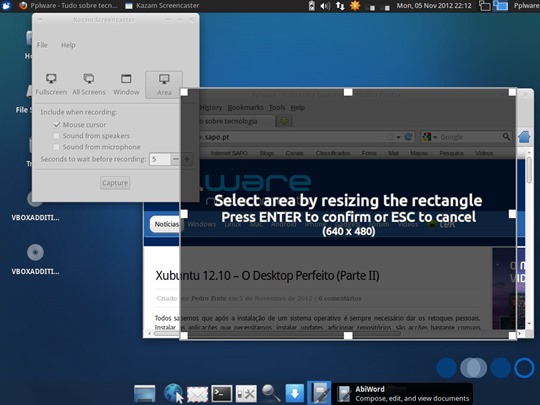Open author link Pedro Pinto
The height and width of the screenshot is (405, 540).
click(x=208, y=299)
